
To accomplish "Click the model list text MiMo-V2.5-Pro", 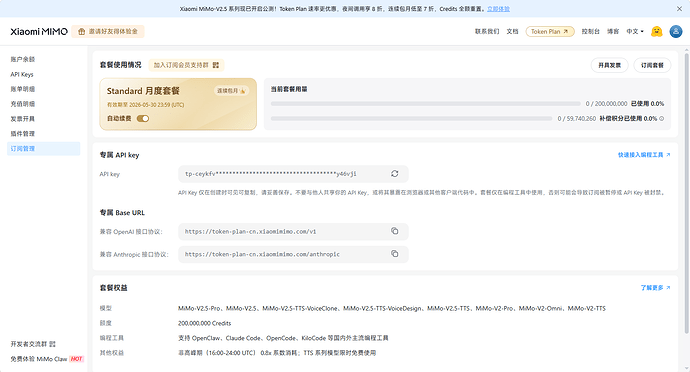I will point(198,308).
